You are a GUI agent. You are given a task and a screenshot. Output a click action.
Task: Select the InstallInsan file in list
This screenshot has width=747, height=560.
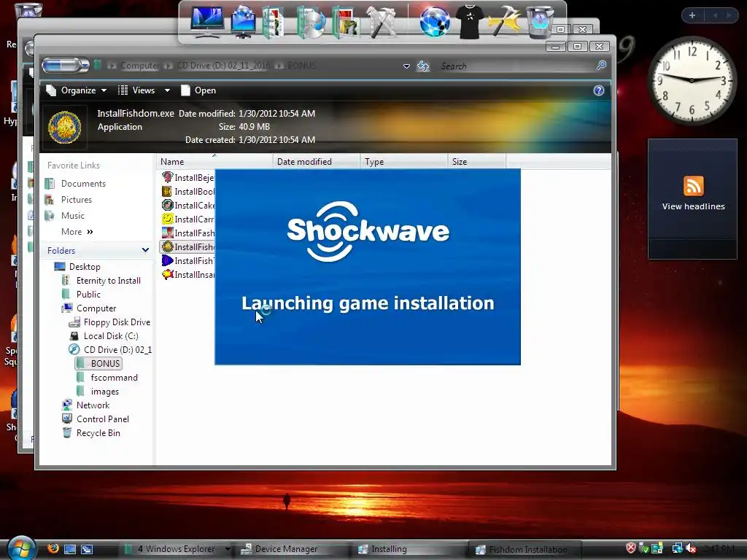point(187,274)
